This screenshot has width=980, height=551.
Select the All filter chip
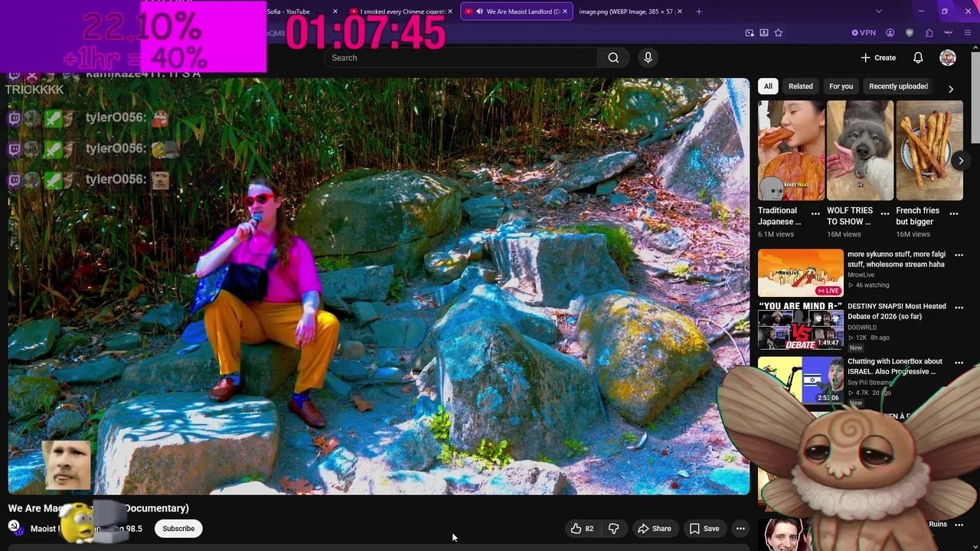click(768, 86)
